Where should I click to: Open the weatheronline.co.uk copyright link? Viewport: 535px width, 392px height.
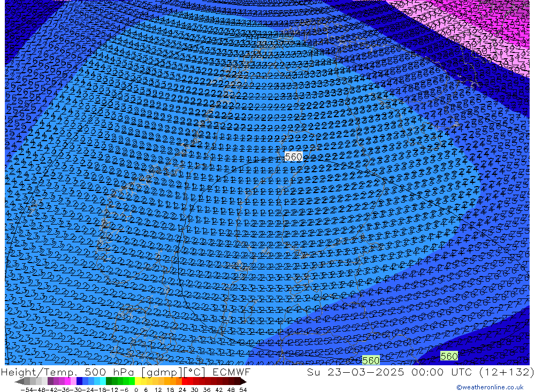(x=490, y=387)
